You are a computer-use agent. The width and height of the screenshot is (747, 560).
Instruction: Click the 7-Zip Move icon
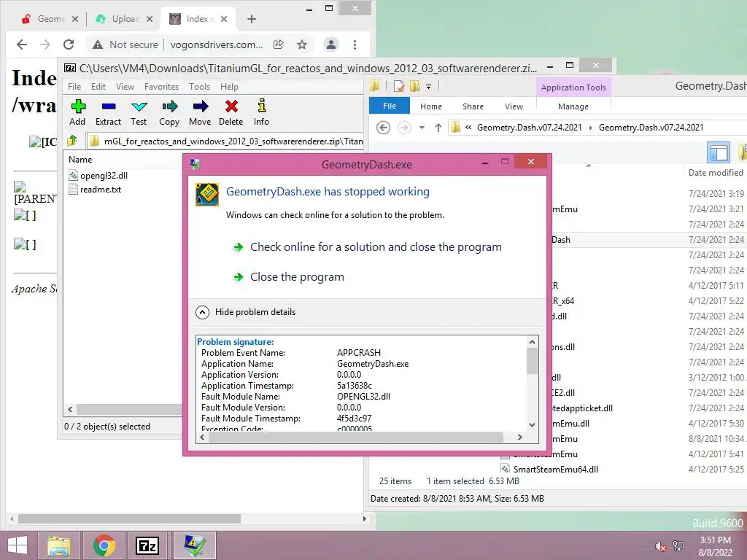[200, 106]
